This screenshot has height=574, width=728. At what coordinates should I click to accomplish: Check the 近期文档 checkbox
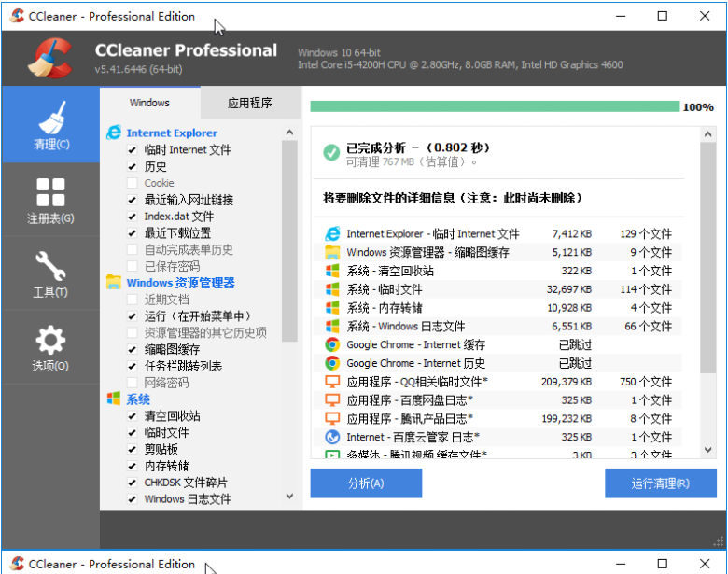point(133,300)
